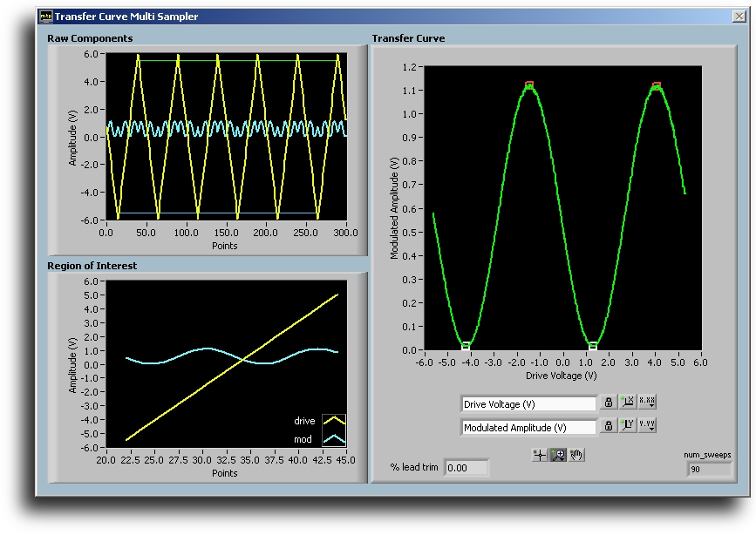The image size is (756, 535).
Task: Close the Transfer Curve Multi Sampler window
Action: 739,17
